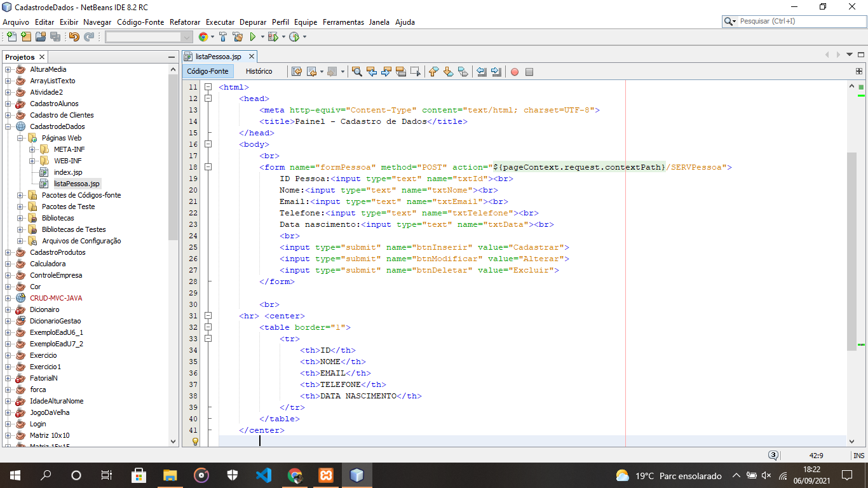Select index.jsp in the project tree
This screenshot has width=868, height=488.
point(67,172)
